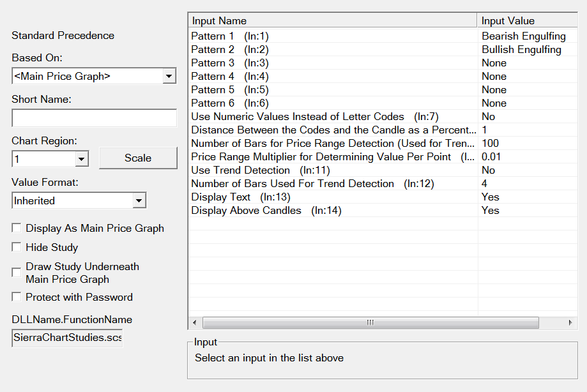The width and height of the screenshot is (587, 392).
Task: Check the Hide Study option
Action: tap(17, 247)
